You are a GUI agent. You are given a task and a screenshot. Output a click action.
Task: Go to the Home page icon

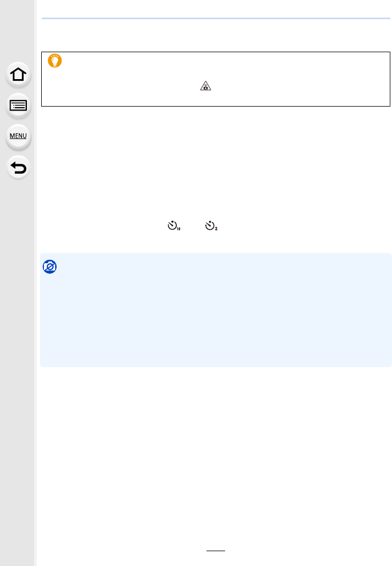pos(18,74)
